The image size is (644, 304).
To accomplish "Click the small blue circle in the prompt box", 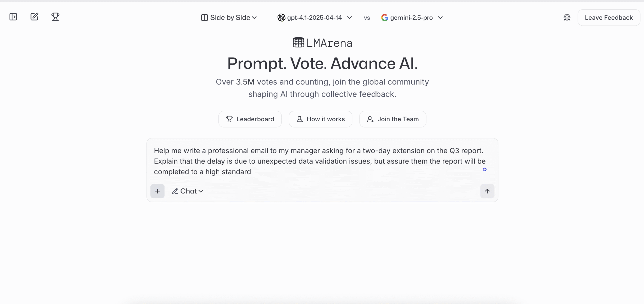I will [485, 169].
